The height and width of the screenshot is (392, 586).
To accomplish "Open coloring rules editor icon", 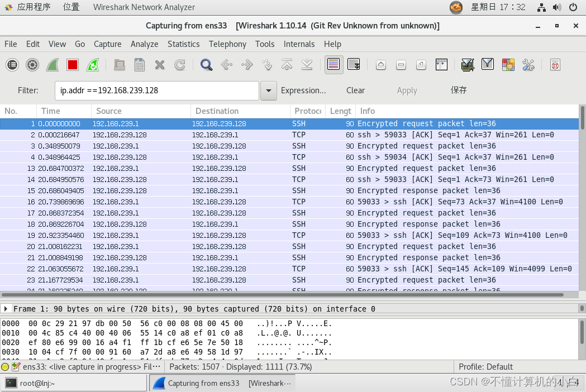I will (508, 65).
